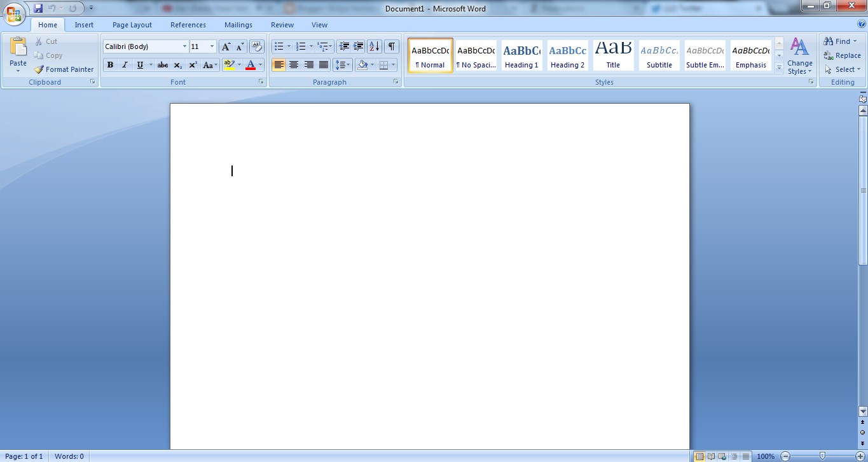
Task: Switch to the Insert ribbon tab
Action: click(84, 24)
